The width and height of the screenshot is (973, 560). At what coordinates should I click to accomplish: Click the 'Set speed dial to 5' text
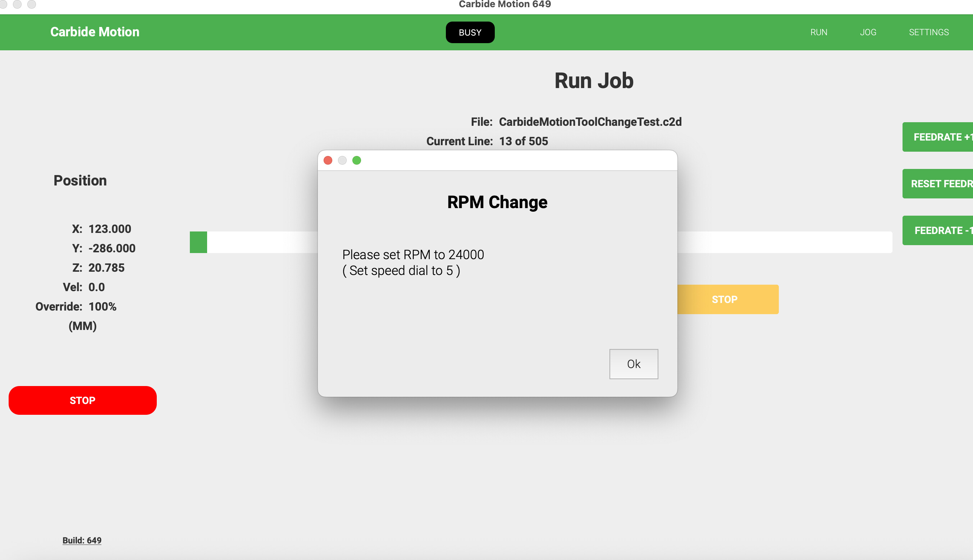tap(401, 271)
